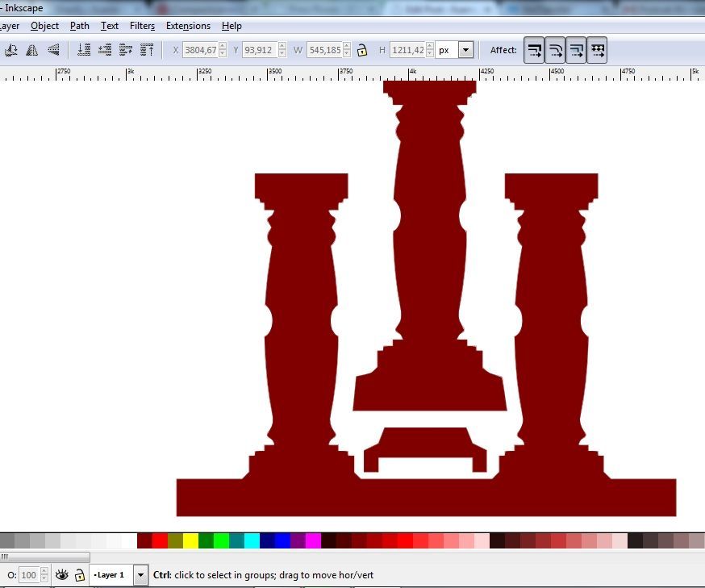Click the opacity O field
The width and height of the screenshot is (705, 588).
click(29, 575)
